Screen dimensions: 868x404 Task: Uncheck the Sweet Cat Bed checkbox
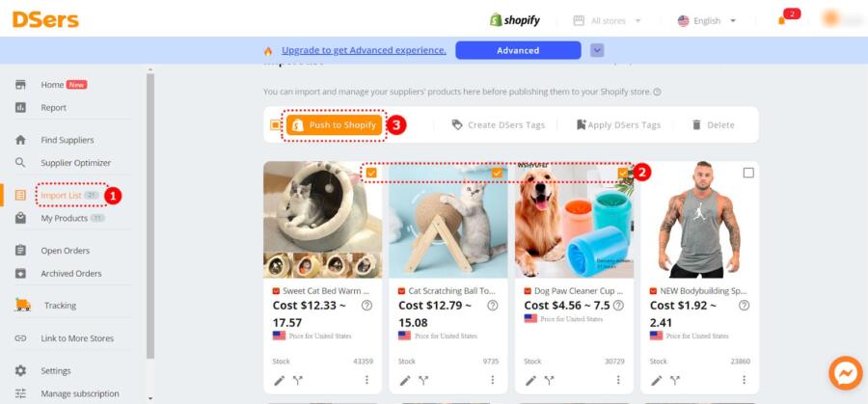[371, 174]
